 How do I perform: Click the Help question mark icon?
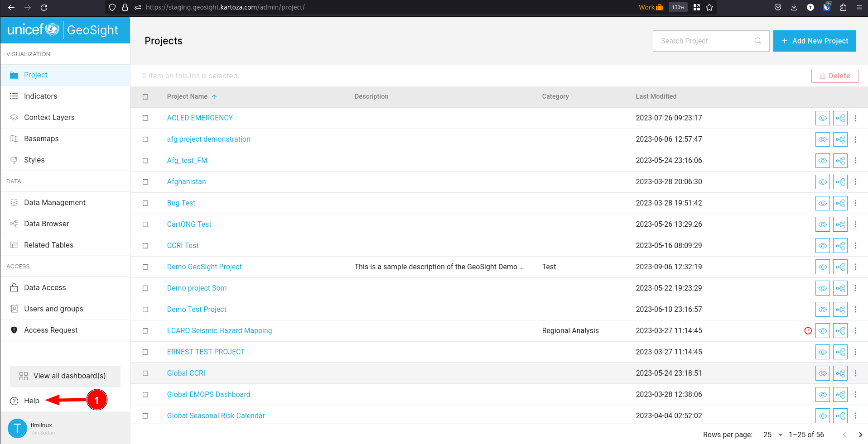[x=14, y=401]
